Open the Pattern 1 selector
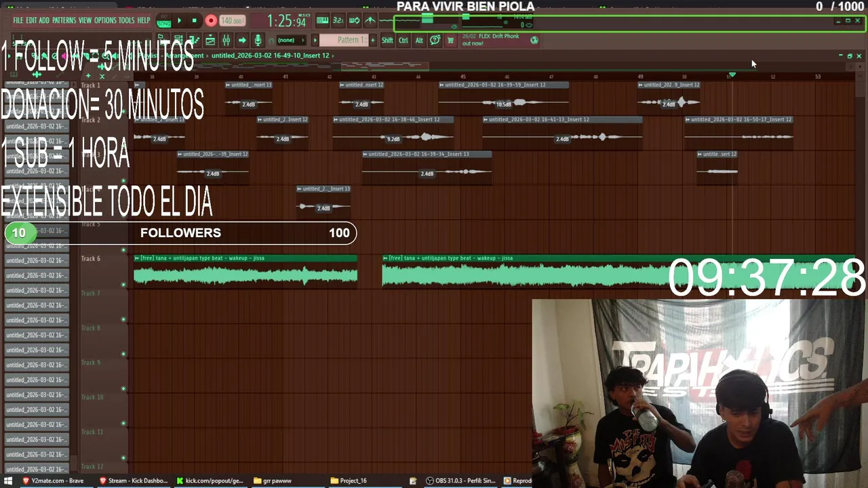 (x=343, y=40)
